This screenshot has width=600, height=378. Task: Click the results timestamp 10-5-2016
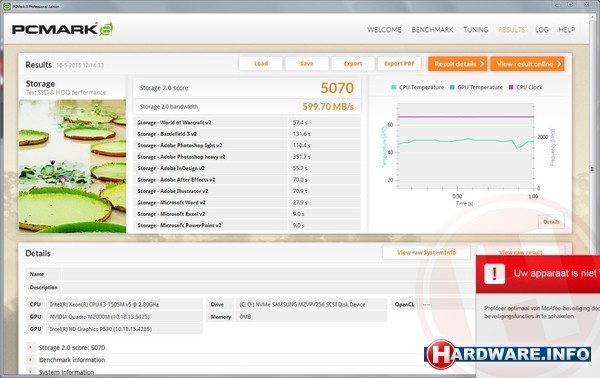(x=80, y=65)
